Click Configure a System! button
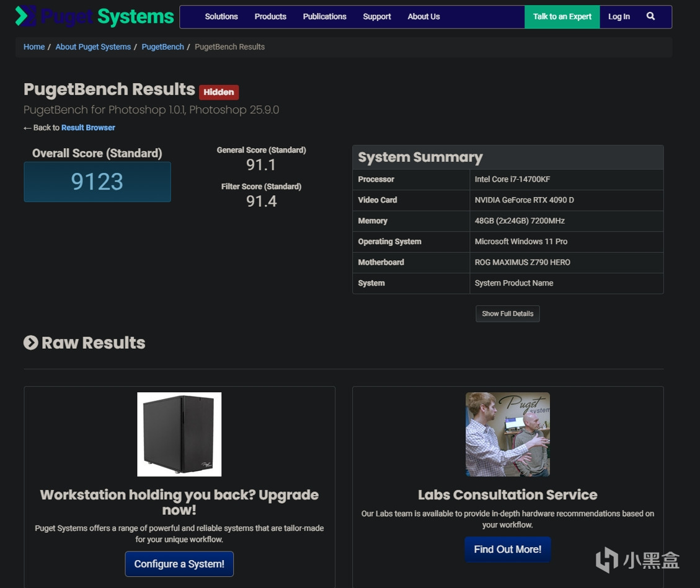This screenshot has width=700, height=588. [179, 564]
